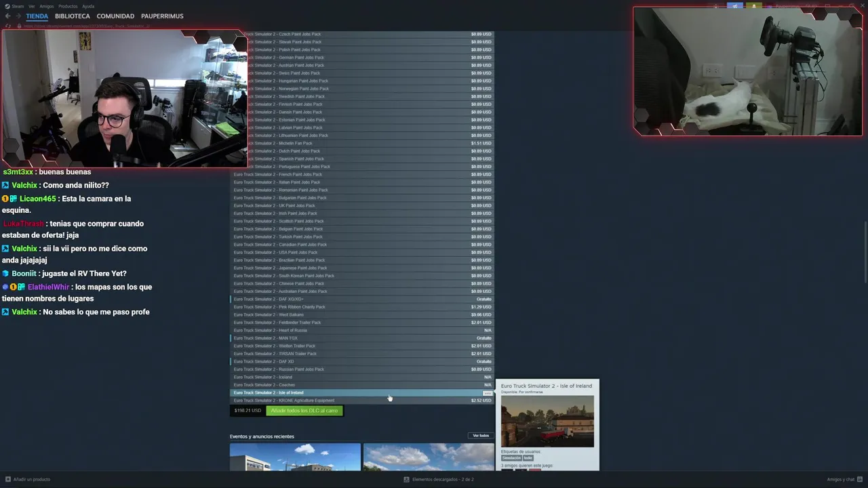Open the PAUPERRIMUS profile tab
The width and height of the screenshot is (868, 488).
(x=162, y=16)
